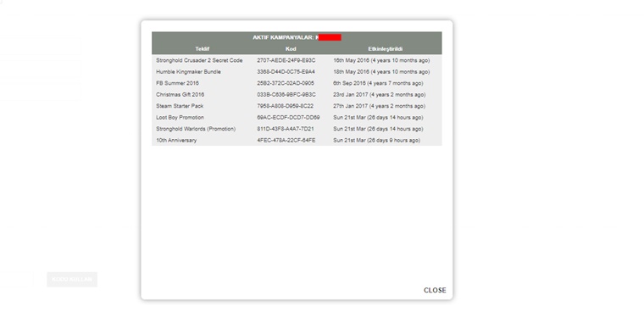The image size is (644, 312).
Task: Select the Steam Starter Pack offer
Action: tap(180, 106)
